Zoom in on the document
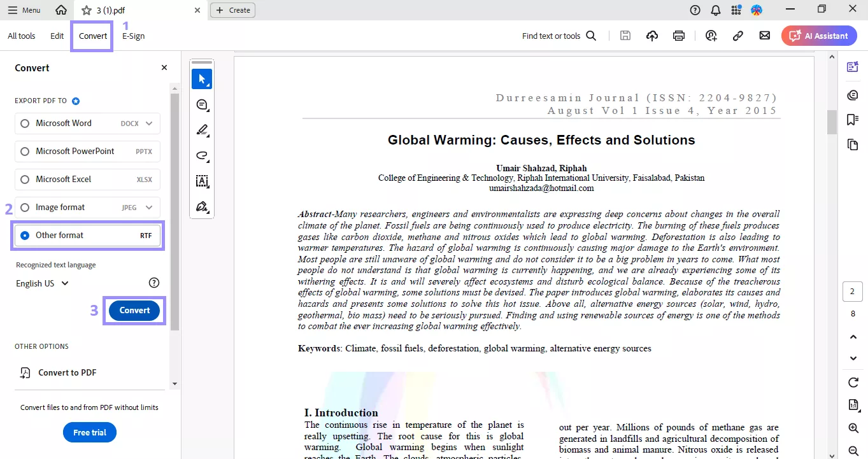The image size is (868, 459). click(x=853, y=428)
